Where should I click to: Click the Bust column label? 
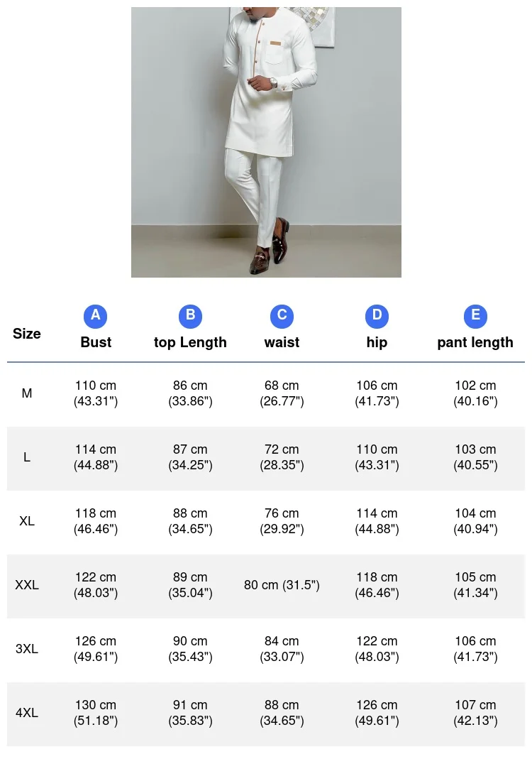coord(96,342)
